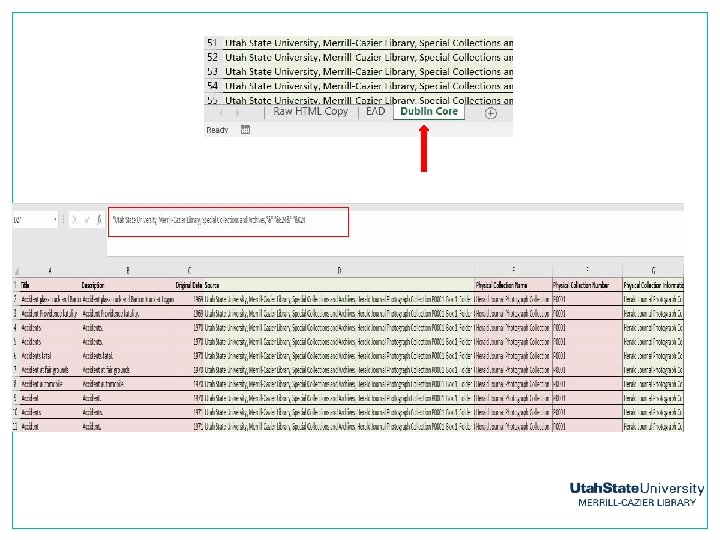Click the Ready status bar indicator
This screenshot has width=720, height=540.
coord(217,130)
